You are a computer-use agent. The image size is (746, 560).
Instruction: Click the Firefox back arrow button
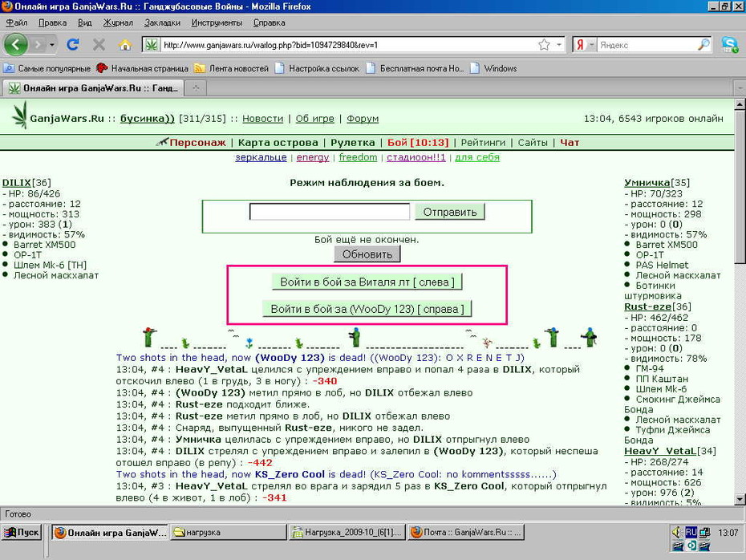coord(16,45)
